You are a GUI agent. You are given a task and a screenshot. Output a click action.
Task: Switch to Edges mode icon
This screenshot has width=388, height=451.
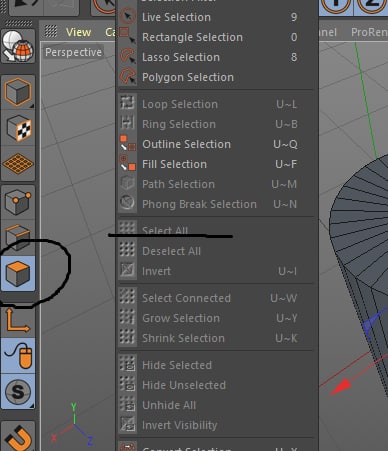click(18, 237)
